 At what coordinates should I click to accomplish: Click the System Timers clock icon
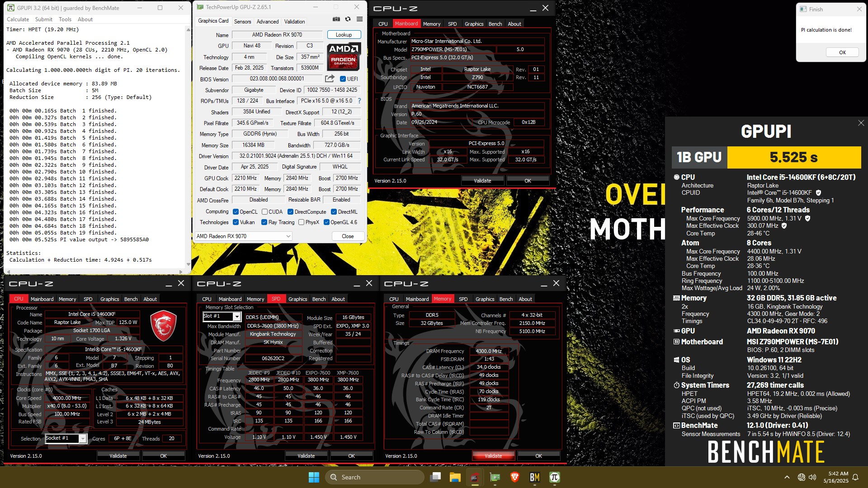(x=676, y=385)
